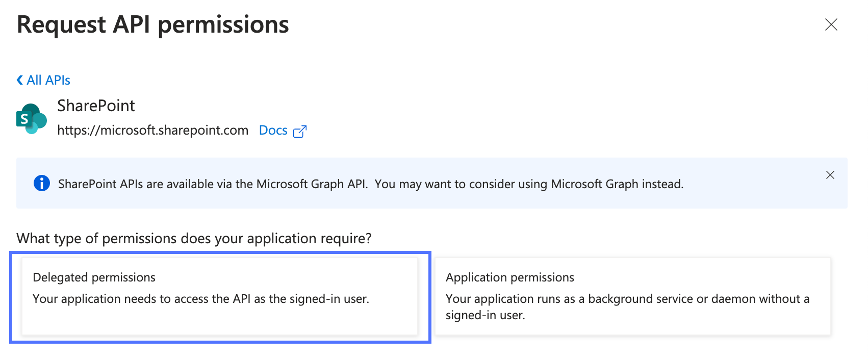The image size is (868, 360).
Task: Close the Request API permissions panel
Action: click(831, 24)
